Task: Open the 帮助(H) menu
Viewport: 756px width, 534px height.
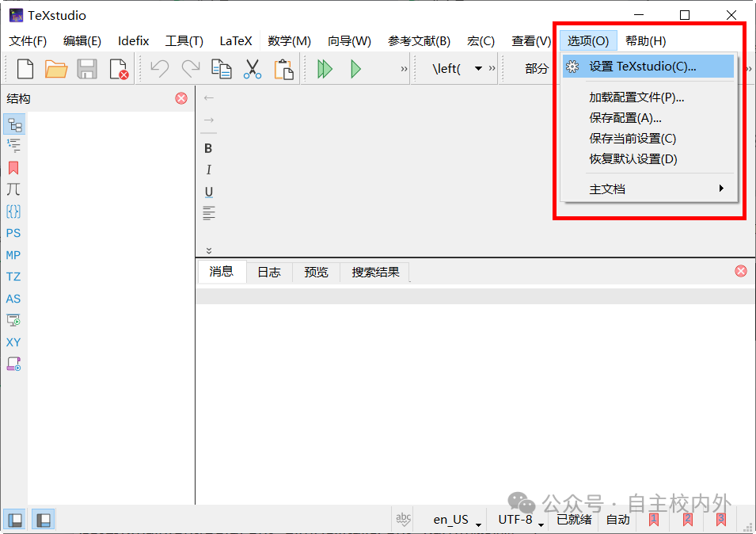Action: click(646, 41)
